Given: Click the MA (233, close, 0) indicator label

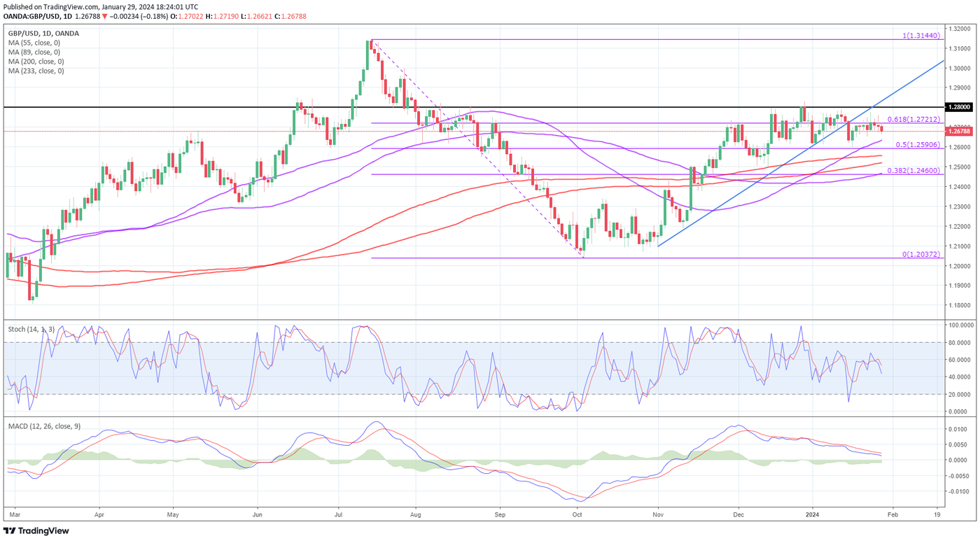Looking at the screenshot, I should (x=36, y=71).
